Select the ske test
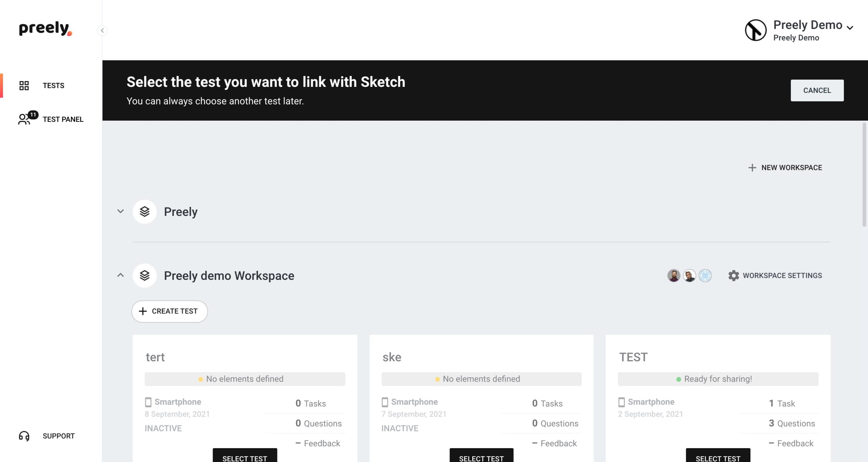868x462 pixels. tap(481, 456)
